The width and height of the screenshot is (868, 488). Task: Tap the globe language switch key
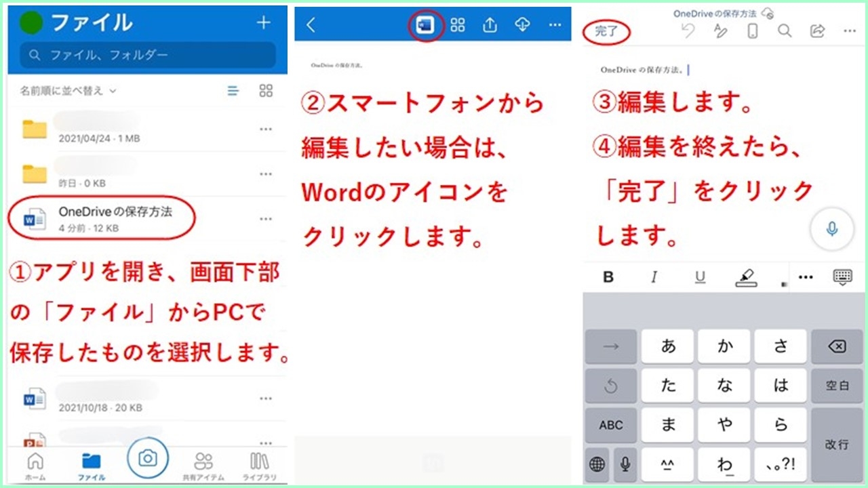tap(597, 464)
